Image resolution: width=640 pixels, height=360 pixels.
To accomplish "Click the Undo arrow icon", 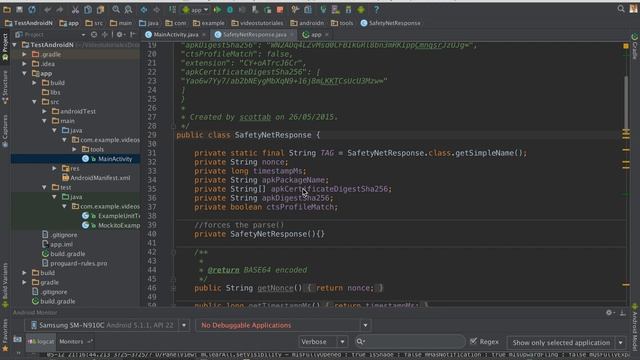I will tap(48, 9).
